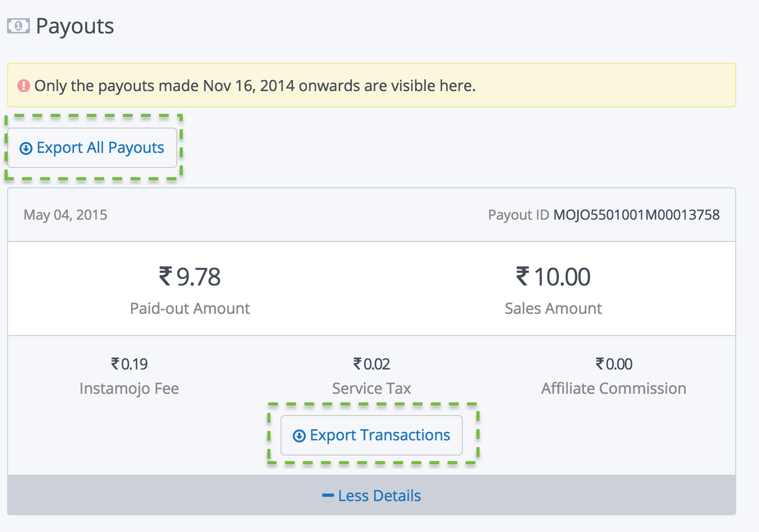The image size is (759, 532).
Task: Click the Sales Amount label
Action: click(x=553, y=308)
